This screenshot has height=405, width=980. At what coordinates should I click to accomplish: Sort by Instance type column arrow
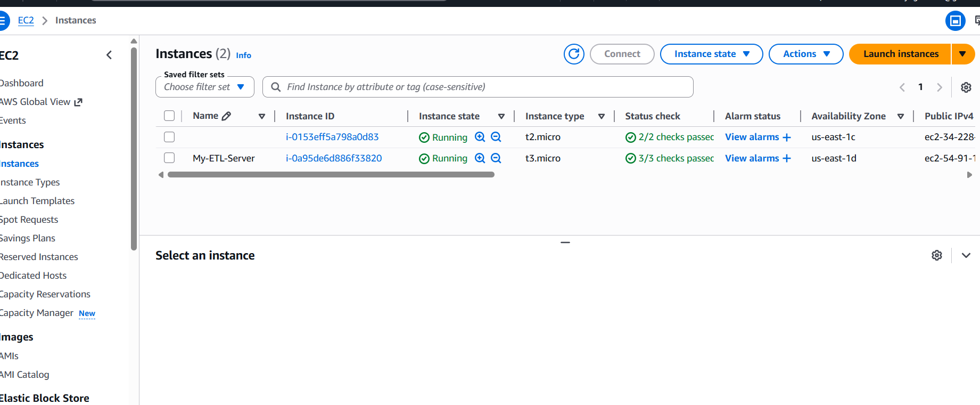click(602, 116)
